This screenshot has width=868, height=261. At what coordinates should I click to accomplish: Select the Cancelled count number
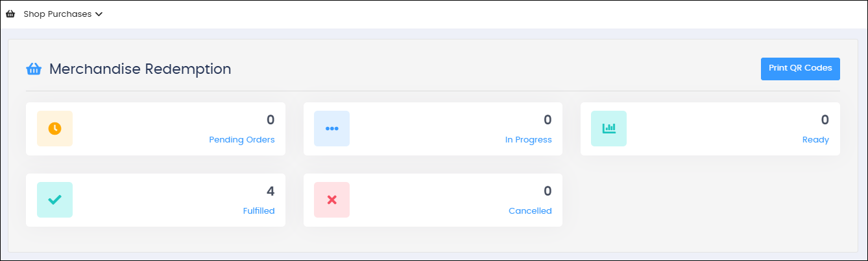pos(548,191)
